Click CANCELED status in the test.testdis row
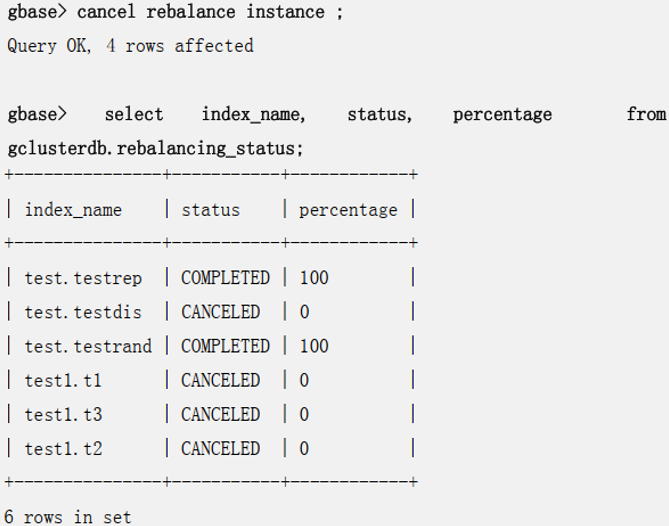Image resolution: width=669 pixels, height=526 pixels. 220,312
